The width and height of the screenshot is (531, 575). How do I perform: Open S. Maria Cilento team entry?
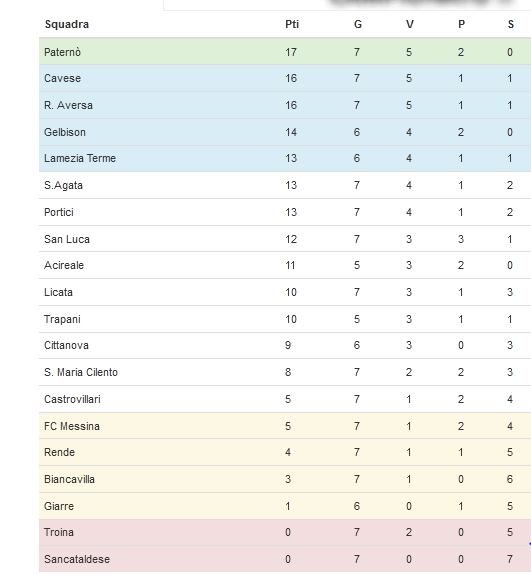click(81, 372)
